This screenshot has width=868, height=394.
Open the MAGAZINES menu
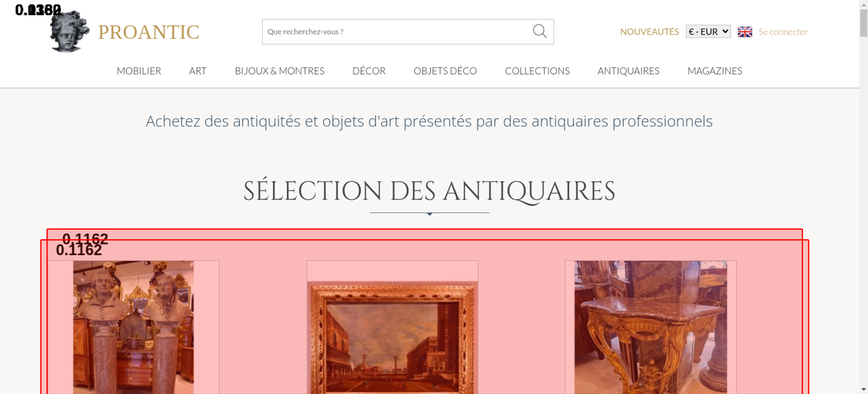tap(715, 71)
